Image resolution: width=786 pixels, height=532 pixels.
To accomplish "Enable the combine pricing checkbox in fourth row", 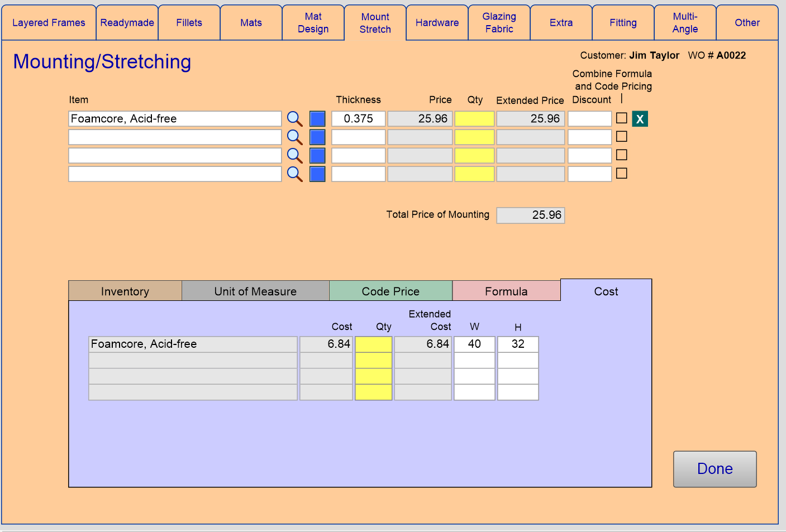I will 621,174.
